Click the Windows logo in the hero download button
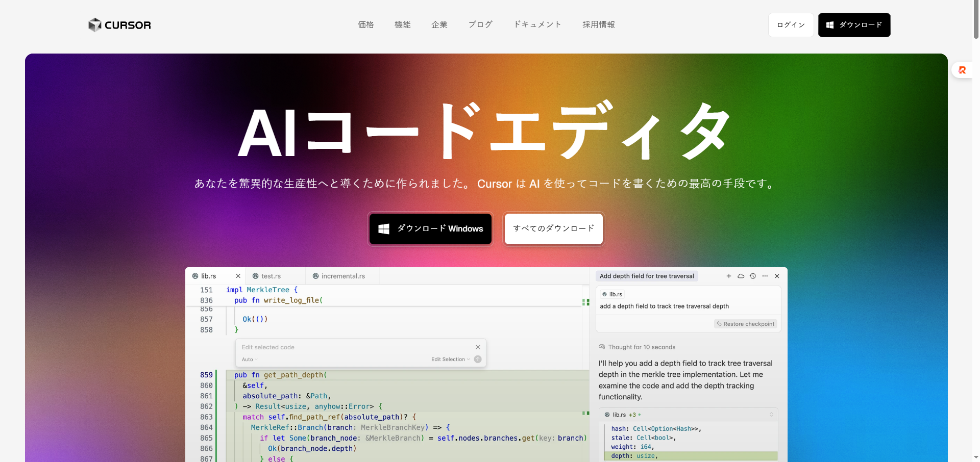This screenshot has width=980, height=462. click(x=384, y=229)
